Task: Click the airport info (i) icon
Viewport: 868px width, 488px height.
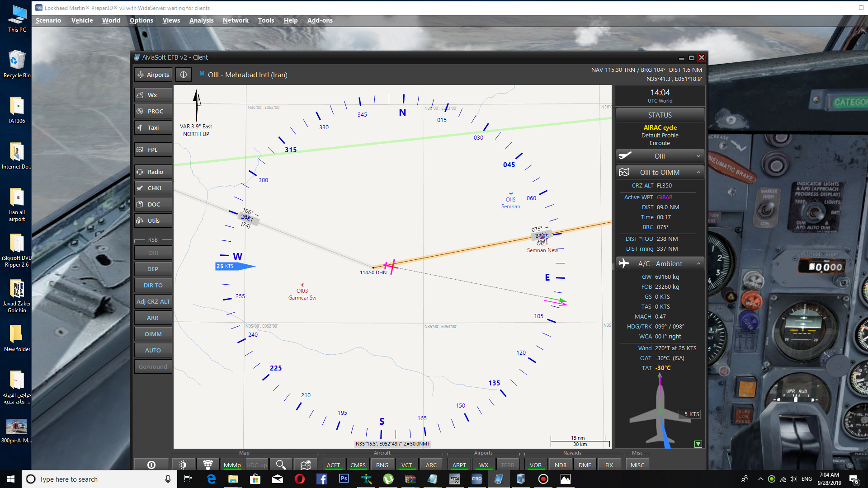Action: click(x=184, y=75)
